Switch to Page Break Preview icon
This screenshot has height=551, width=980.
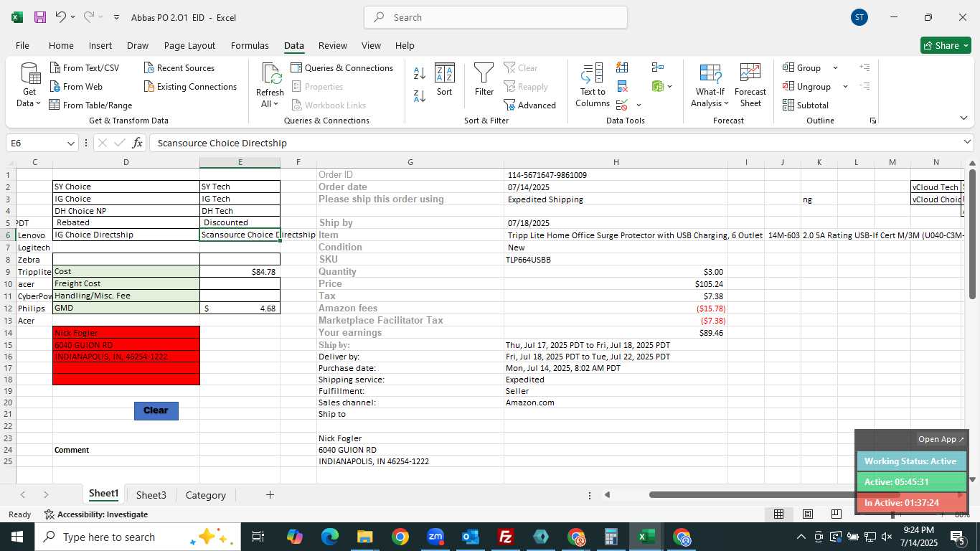pyautogui.click(x=836, y=514)
